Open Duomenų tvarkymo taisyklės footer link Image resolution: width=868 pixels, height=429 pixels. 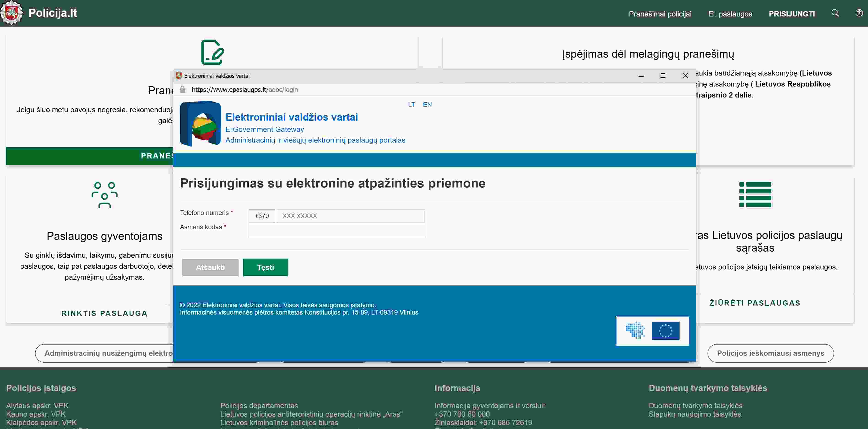695,405
